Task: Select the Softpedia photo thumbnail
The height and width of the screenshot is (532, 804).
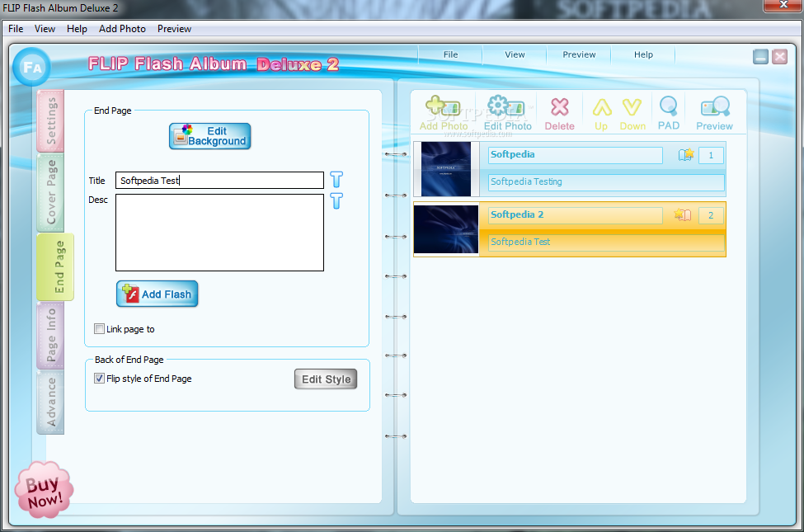Action: point(445,169)
